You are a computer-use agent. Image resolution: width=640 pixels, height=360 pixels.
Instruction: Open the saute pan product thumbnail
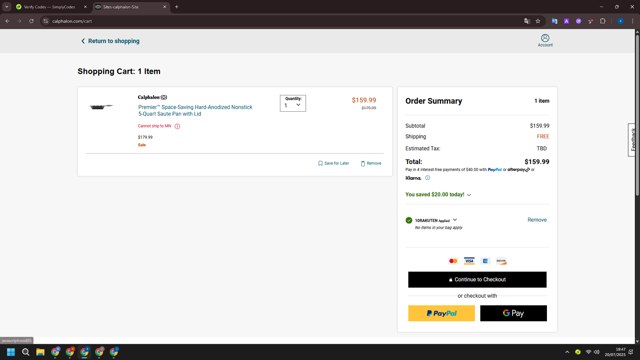point(101,107)
